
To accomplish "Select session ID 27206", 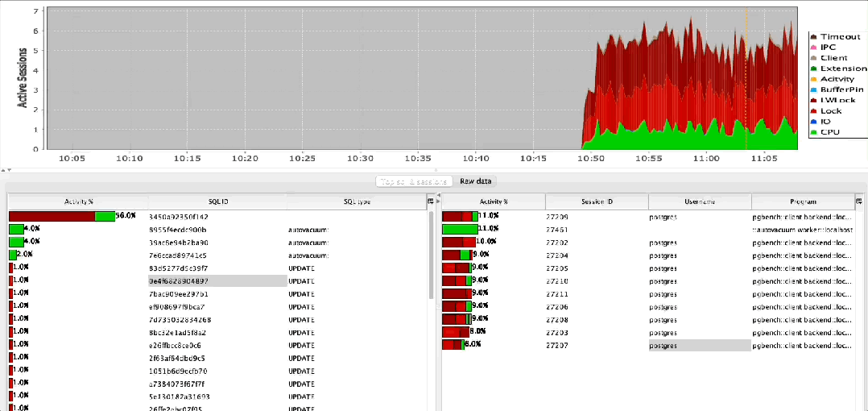I will pos(557,306).
